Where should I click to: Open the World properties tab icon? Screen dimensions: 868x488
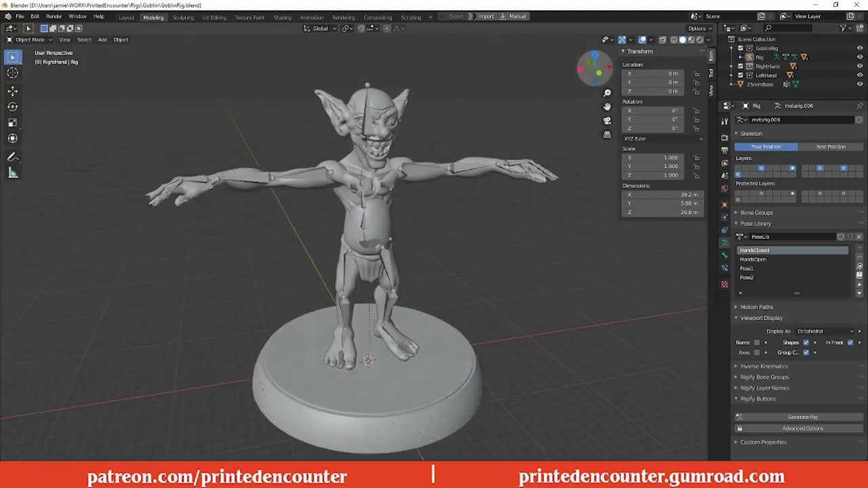click(x=724, y=188)
